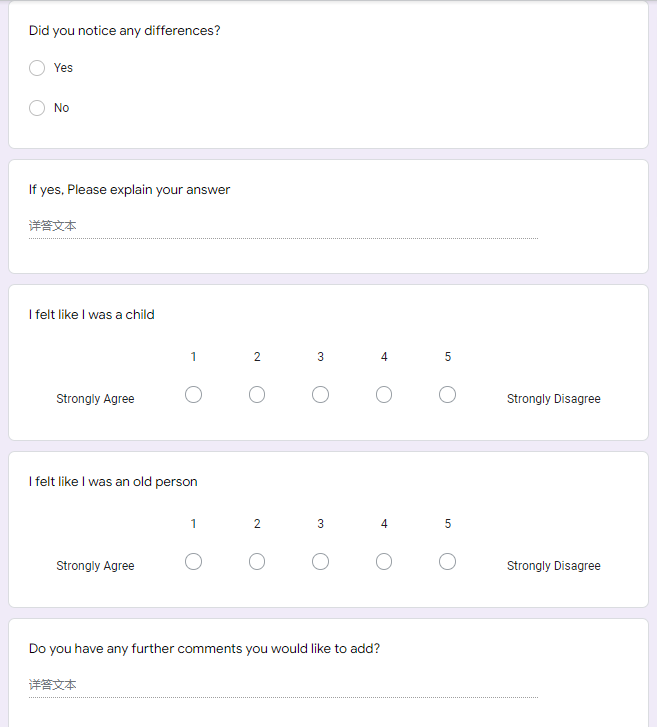
Task: Click the Yes option label text
Action: tap(63, 68)
